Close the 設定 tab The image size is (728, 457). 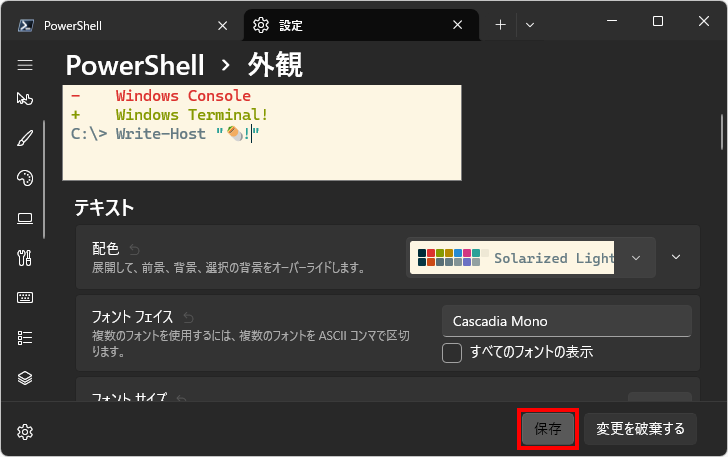[x=458, y=25]
